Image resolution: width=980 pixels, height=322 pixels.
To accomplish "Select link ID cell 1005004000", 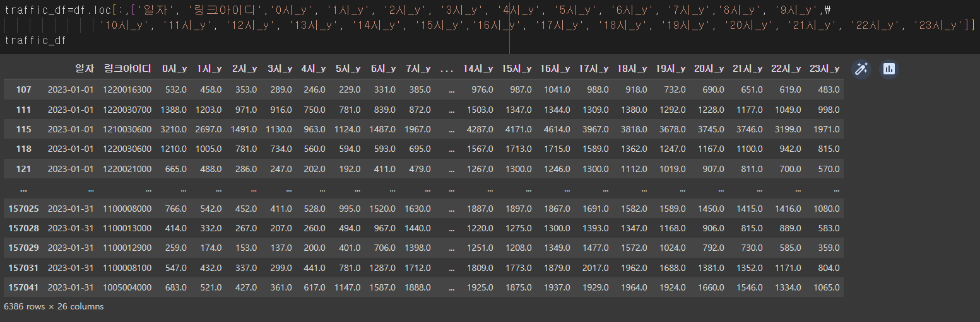I will 127,287.
